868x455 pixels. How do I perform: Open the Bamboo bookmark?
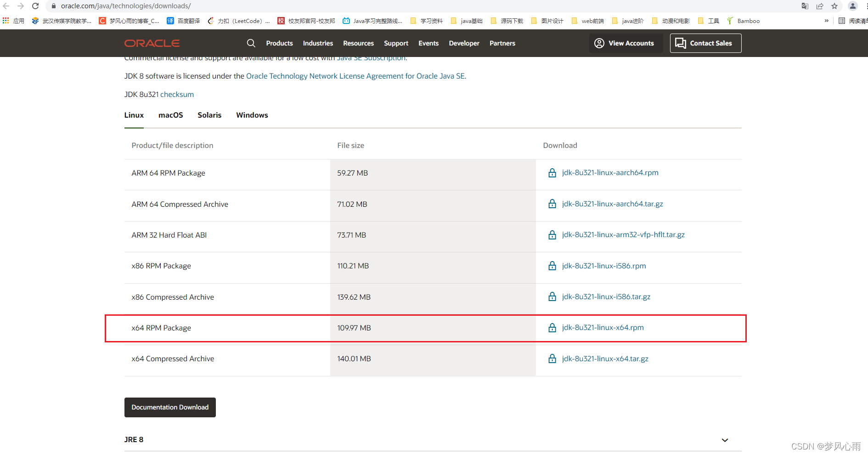[x=743, y=21]
